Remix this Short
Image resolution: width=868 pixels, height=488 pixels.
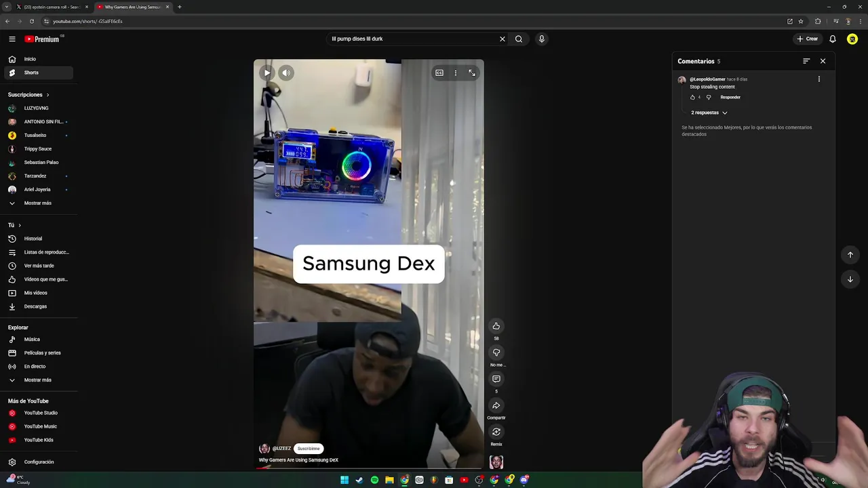496,432
